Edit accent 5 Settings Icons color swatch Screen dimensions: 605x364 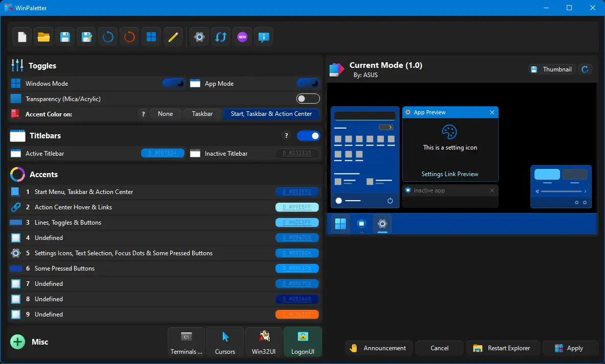[297, 253]
